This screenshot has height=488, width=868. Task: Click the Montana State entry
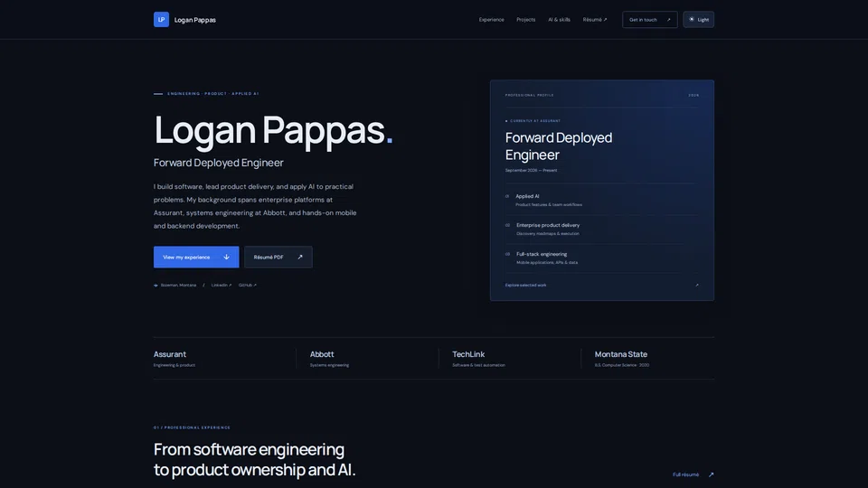point(622,359)
